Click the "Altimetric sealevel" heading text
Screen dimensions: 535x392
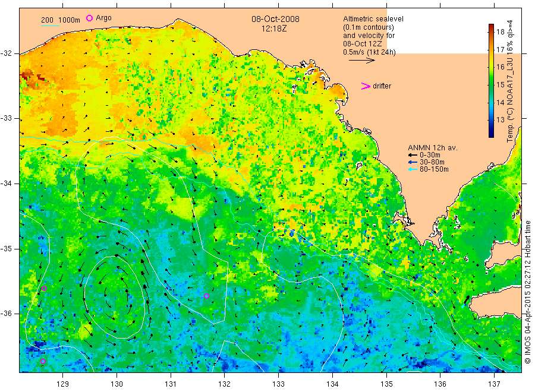coord(373,19)
